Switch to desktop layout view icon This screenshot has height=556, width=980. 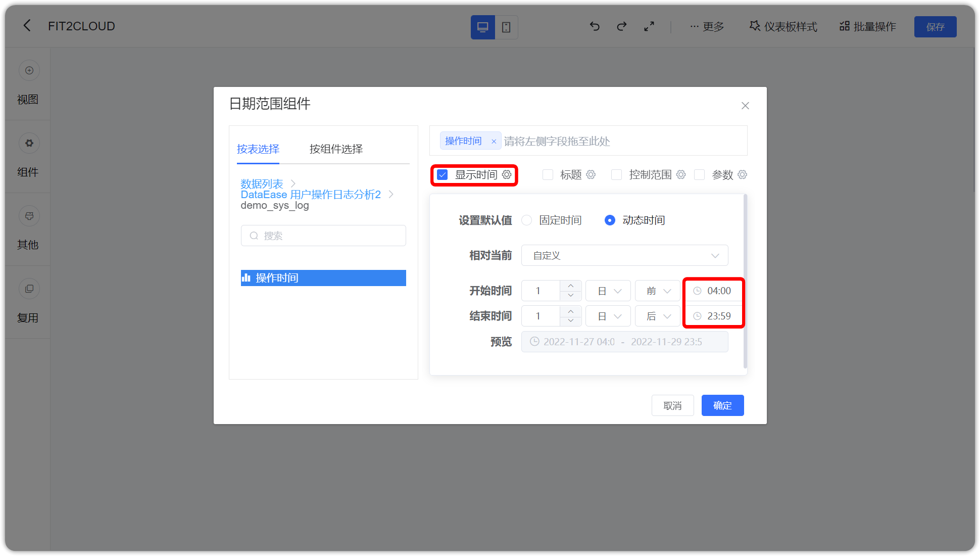(x=482, y=27)
